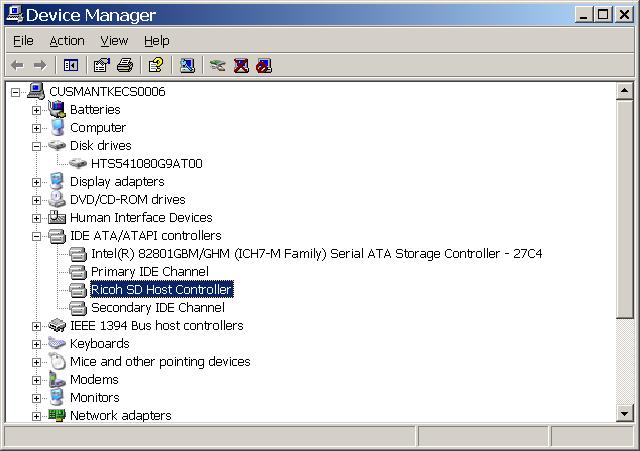Image resolution: width=640 pixels, height=451 pixels.
Task: Click the Device Manager title bar icon
Action: (x=16, y=15)
